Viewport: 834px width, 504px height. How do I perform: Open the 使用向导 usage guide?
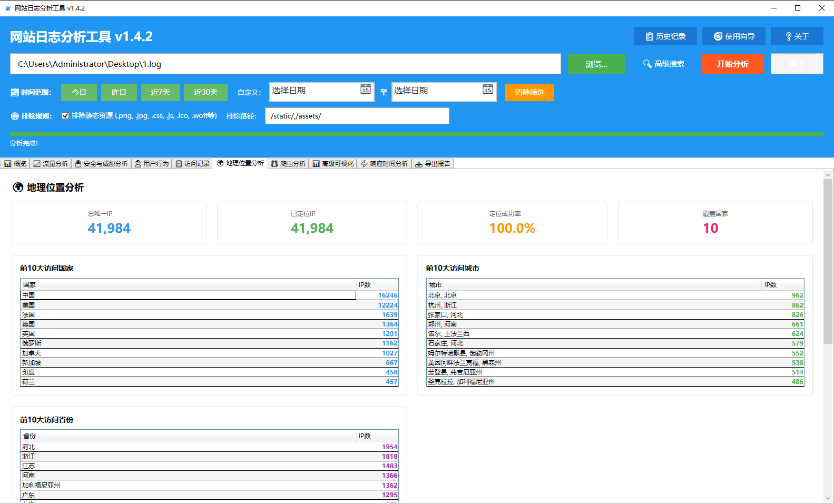[733, 36]
